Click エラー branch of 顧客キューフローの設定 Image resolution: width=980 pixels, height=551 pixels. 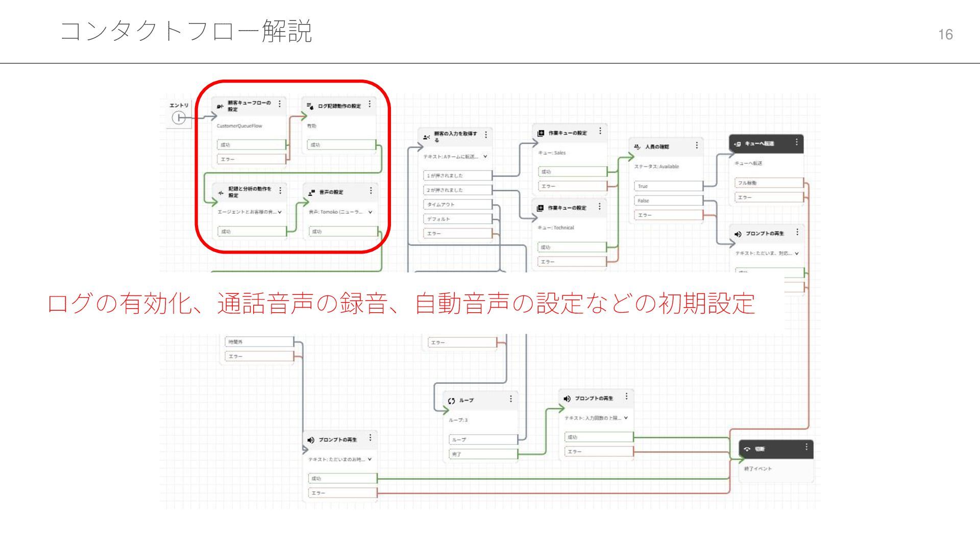click(251, 159)
